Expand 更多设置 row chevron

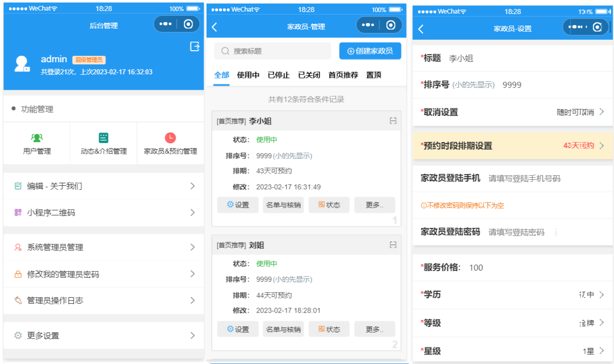click(x=192, y=335)
